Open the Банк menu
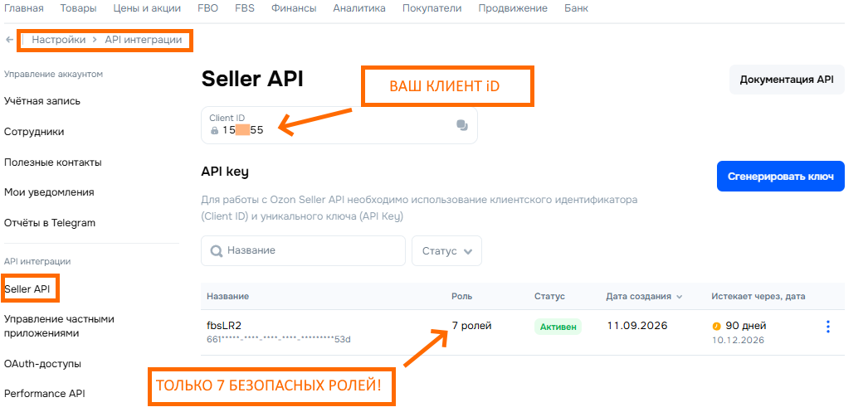868x412 pixels. pyautogui.click(x=576, y=8)
